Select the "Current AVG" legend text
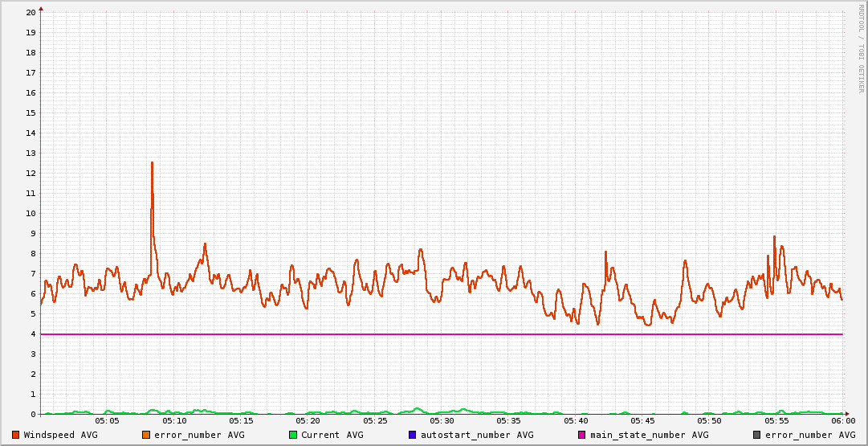Screen dimensions: 868x446 point(332,435)
